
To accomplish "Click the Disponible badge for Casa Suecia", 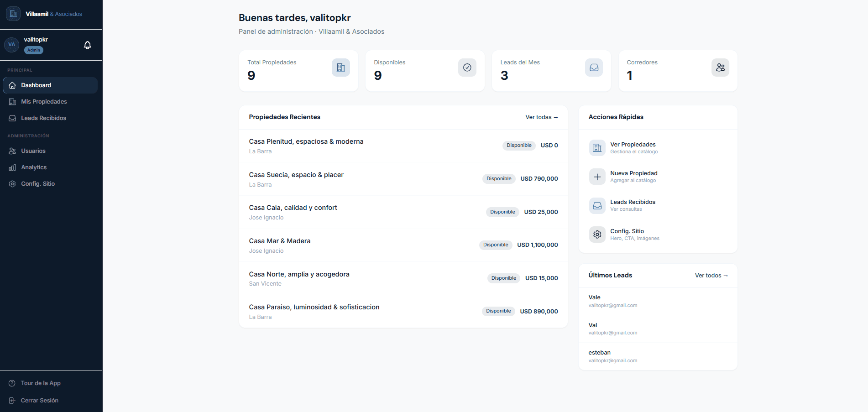I will pyautogui.click(x=499, y=179).
